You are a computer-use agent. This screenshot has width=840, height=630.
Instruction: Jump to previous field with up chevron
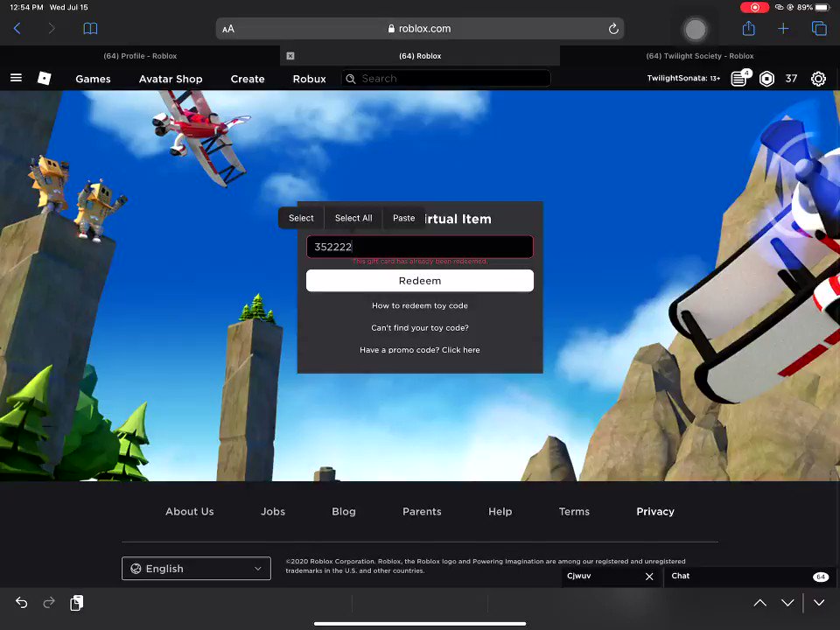coord(759,603)
